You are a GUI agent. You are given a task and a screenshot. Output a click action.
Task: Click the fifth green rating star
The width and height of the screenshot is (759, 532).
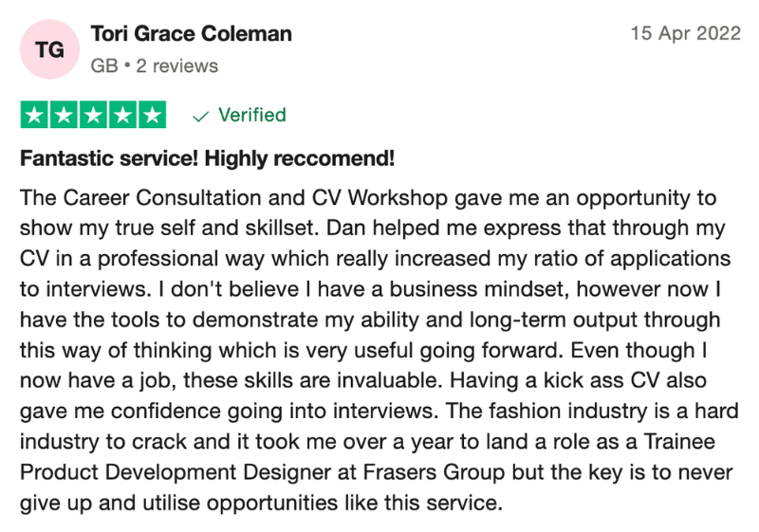pos(152,116)
